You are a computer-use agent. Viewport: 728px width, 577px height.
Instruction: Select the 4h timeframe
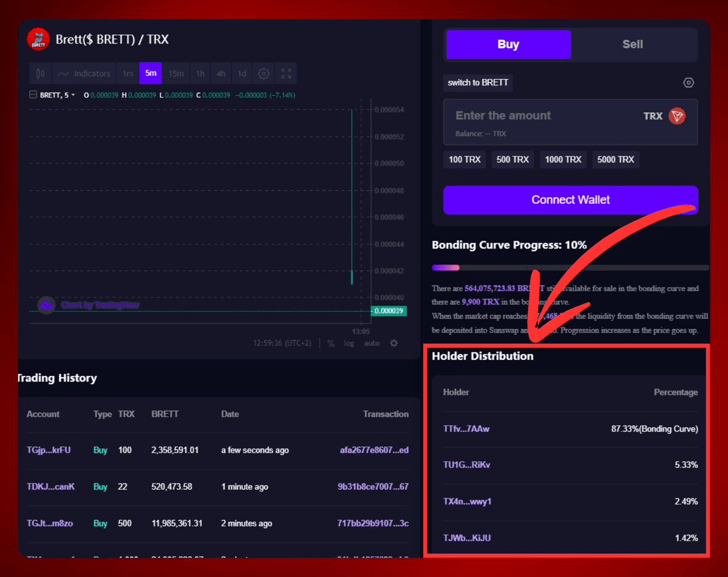pos(221,73)
